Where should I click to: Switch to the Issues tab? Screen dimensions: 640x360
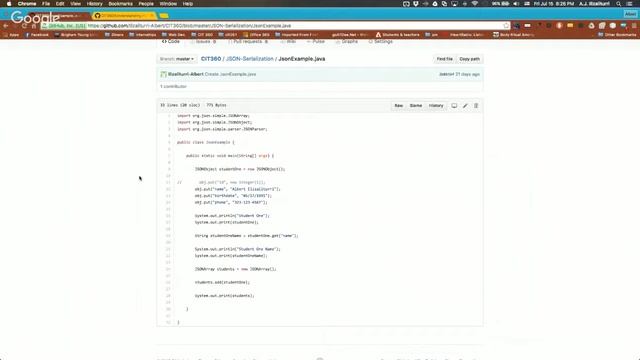(203, 42)
